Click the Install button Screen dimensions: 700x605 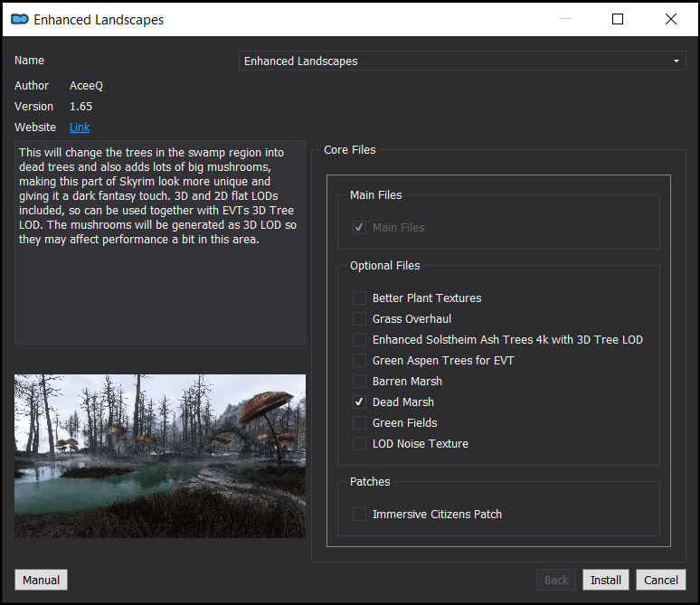click(606, 580)
